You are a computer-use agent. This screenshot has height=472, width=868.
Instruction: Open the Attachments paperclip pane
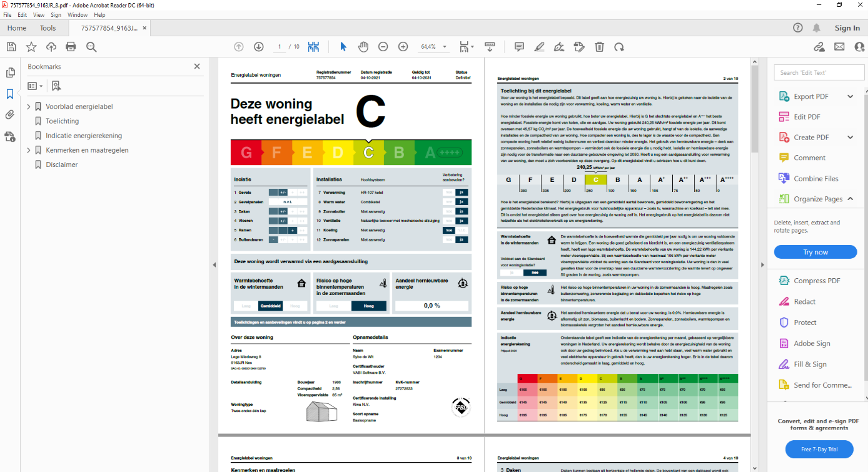click(10, 115)
